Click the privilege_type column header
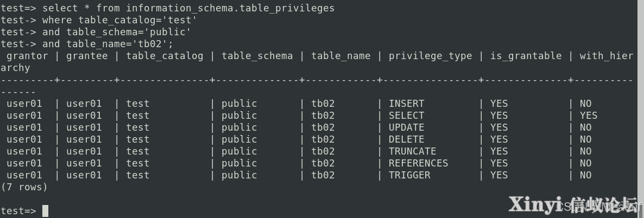The width and height of the screenshot is (644, 218). 431,56
